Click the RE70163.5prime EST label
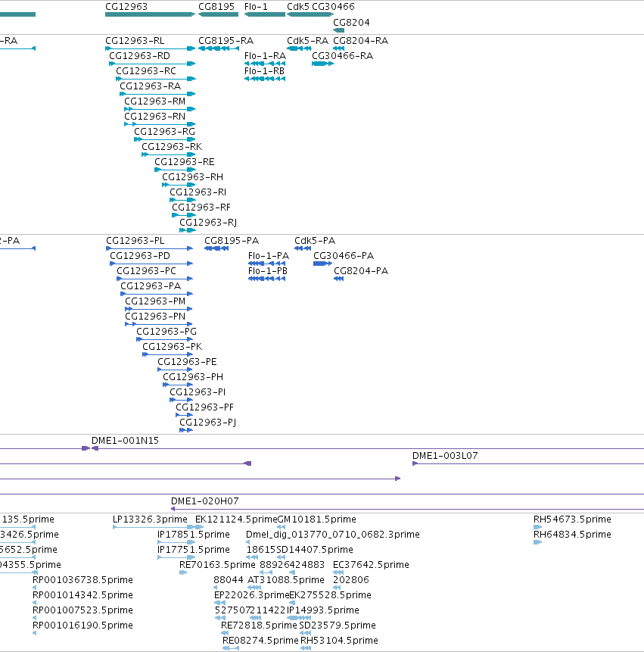Screen dimensions: 644x652 (217, 565)
